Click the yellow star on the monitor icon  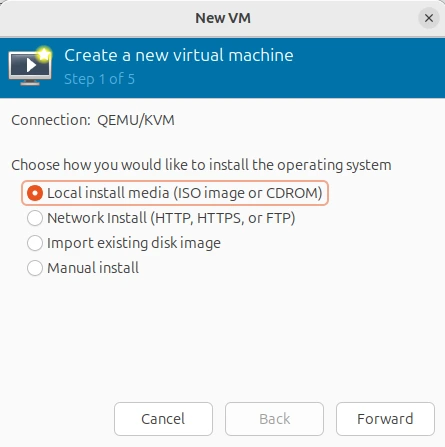tap(44, 54)
